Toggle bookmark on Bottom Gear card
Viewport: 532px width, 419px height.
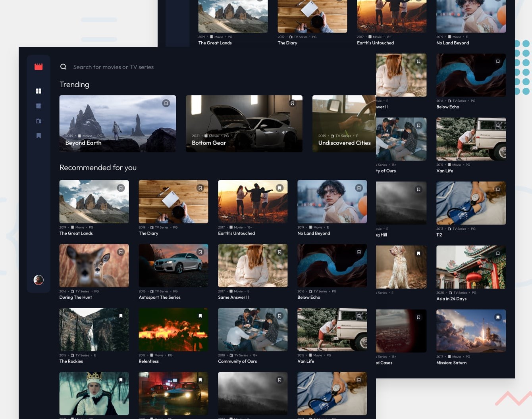293,103
